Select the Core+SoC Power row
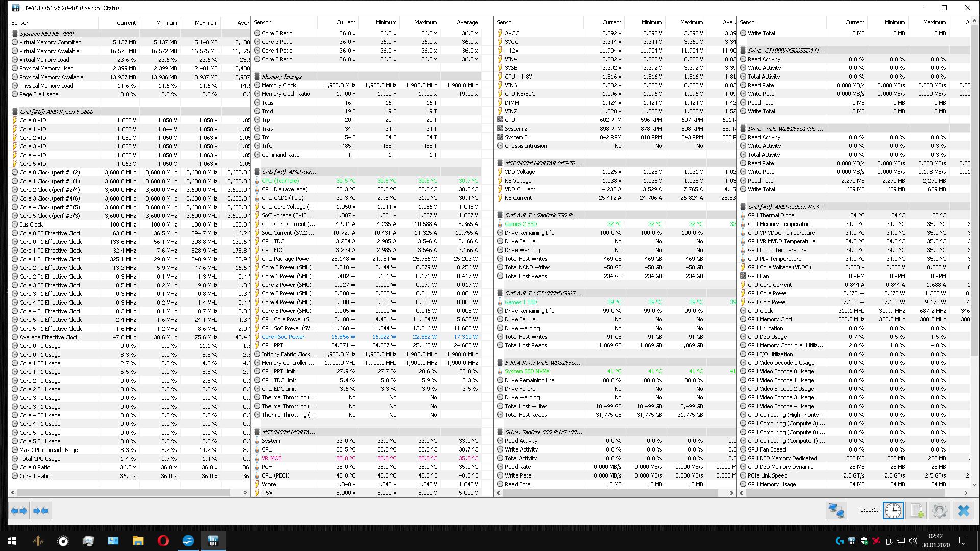This screenshot has width=980, height=551. [x=283, y=337]
